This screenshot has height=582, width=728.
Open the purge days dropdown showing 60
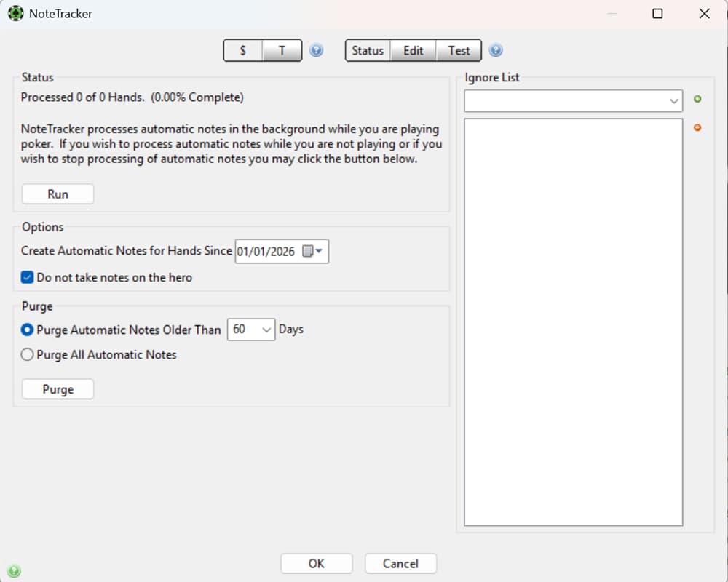265,330
